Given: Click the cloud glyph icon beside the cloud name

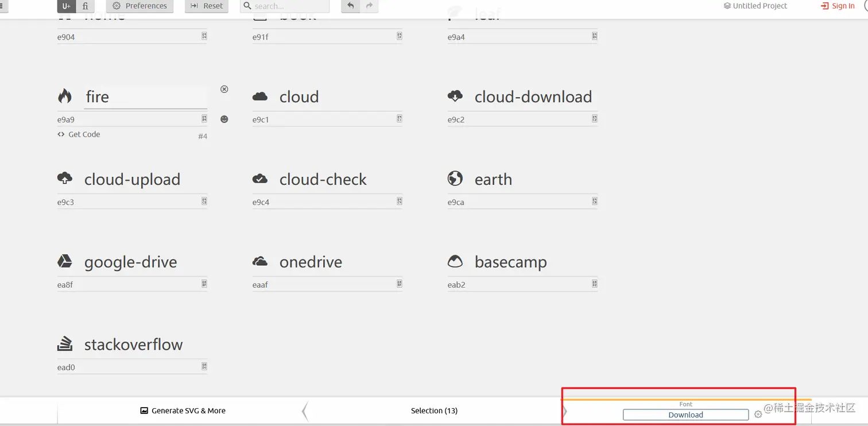Looking at the screenshot, I should [260, 96].
